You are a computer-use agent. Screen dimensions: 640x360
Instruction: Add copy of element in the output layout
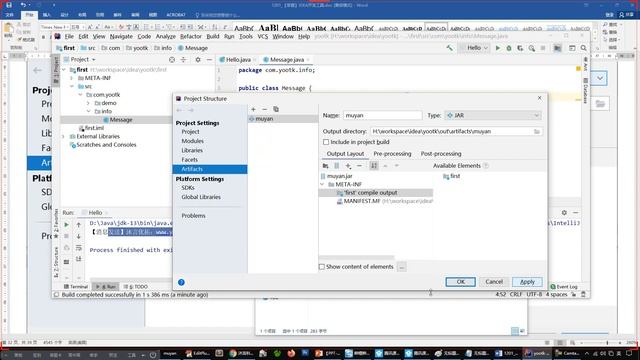348,166
